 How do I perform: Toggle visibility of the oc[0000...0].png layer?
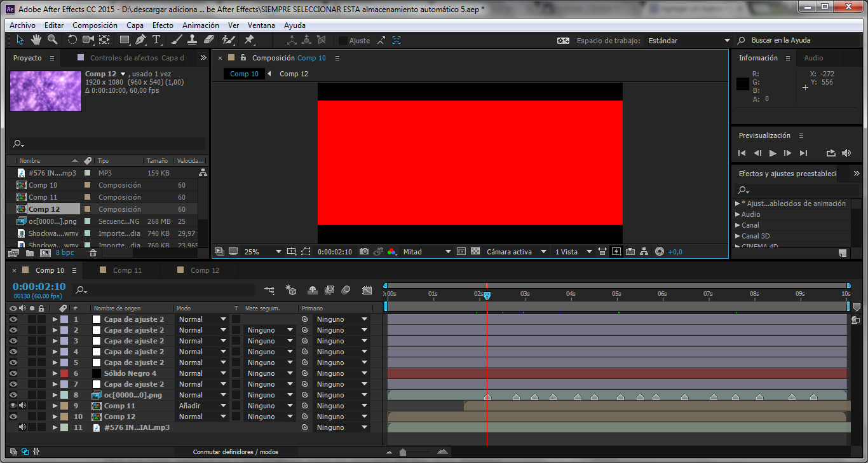(x=13, y=395)
